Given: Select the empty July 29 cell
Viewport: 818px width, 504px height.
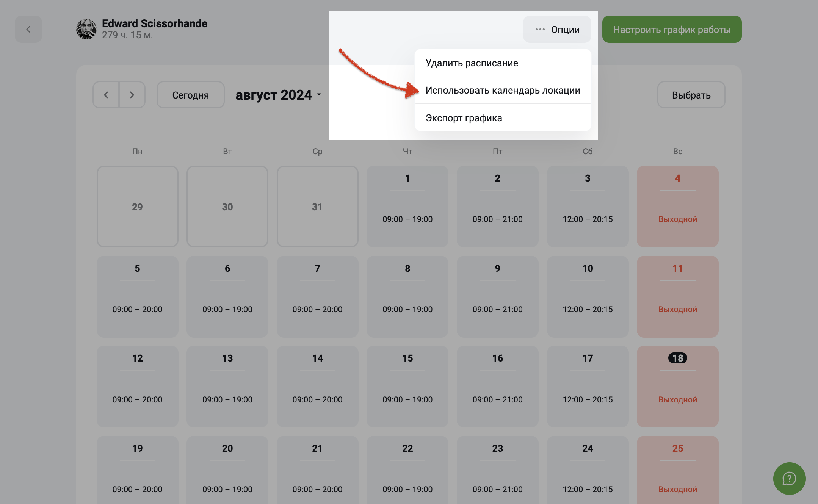Looking at the screenshot, I should (137, 207).
